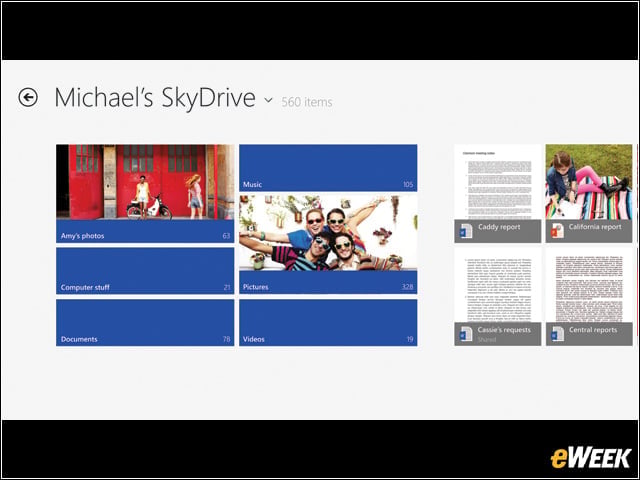Open the Cassie's requests document

coord(498,297)
